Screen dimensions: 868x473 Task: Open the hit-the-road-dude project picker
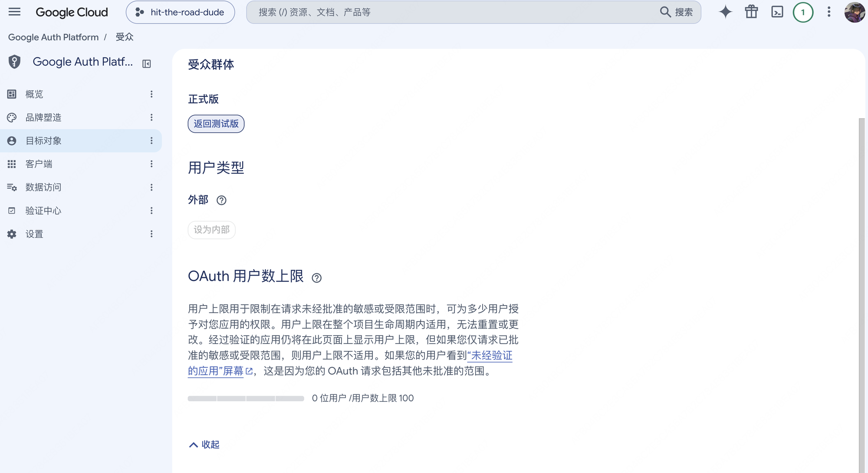click(180, 12)
